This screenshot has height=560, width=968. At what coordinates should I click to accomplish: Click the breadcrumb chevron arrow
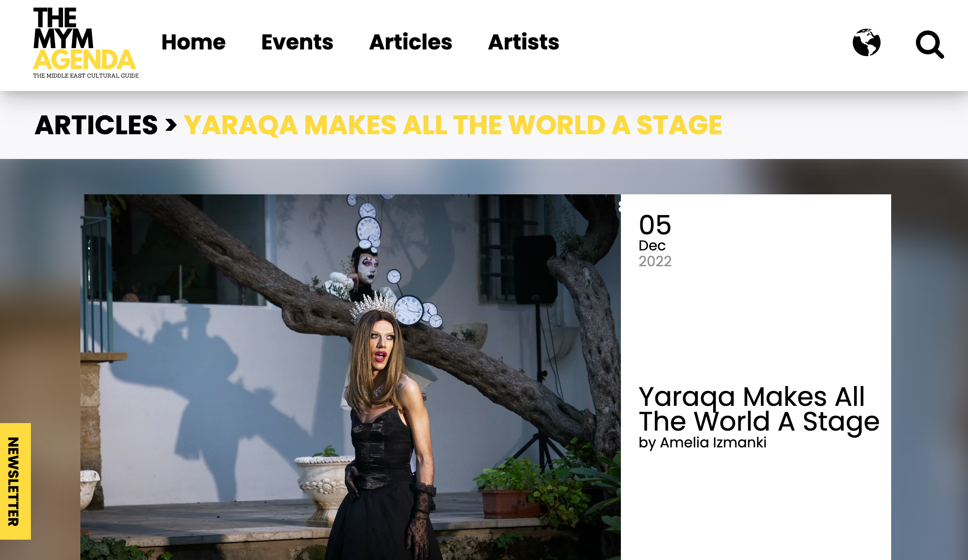[171, 125]
